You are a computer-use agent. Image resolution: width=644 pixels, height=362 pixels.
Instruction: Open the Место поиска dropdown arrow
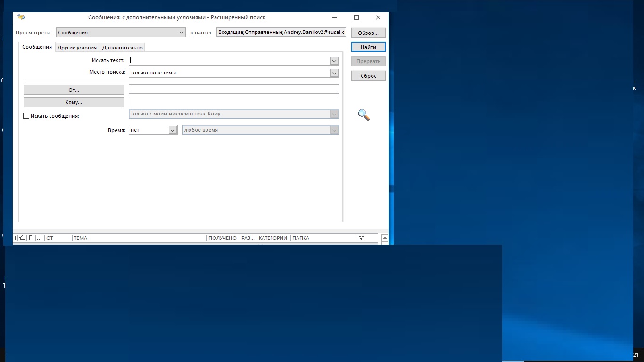click(x=334, y=73)
